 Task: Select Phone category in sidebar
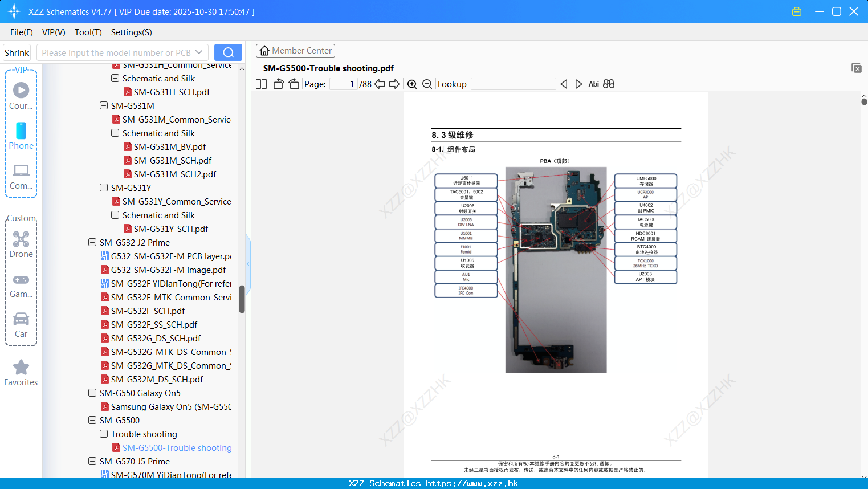tap(21, 136)
